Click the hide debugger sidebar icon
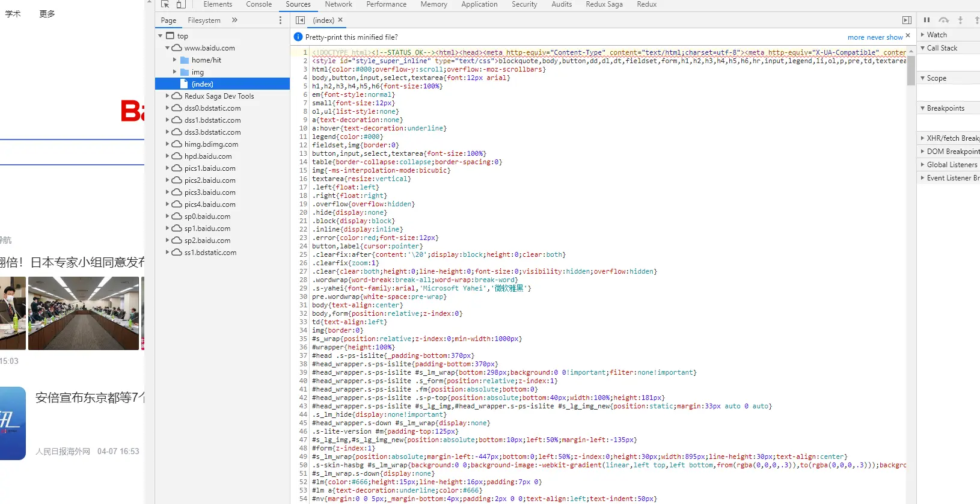Screen dimensions: 980x504 (x=907, y=20)
